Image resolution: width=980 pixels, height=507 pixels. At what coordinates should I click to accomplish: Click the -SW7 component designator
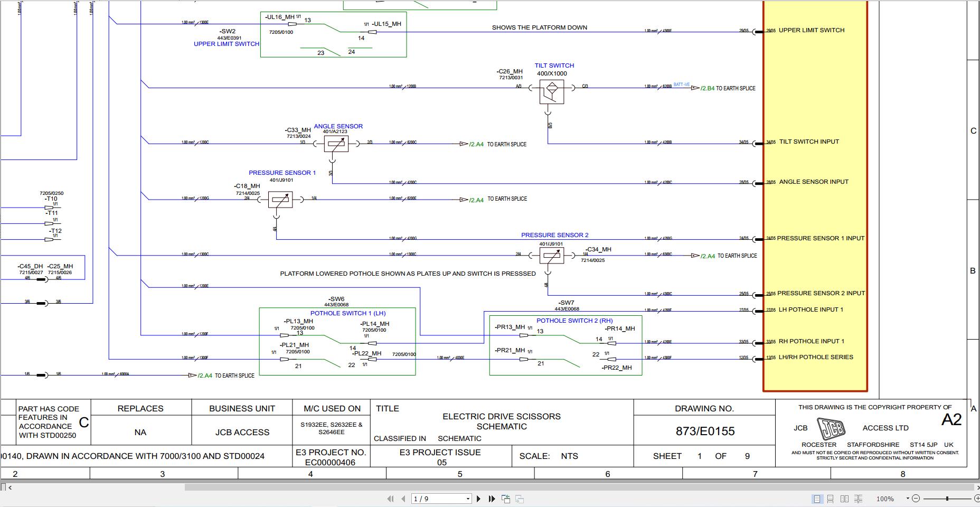tap(566, 303)
